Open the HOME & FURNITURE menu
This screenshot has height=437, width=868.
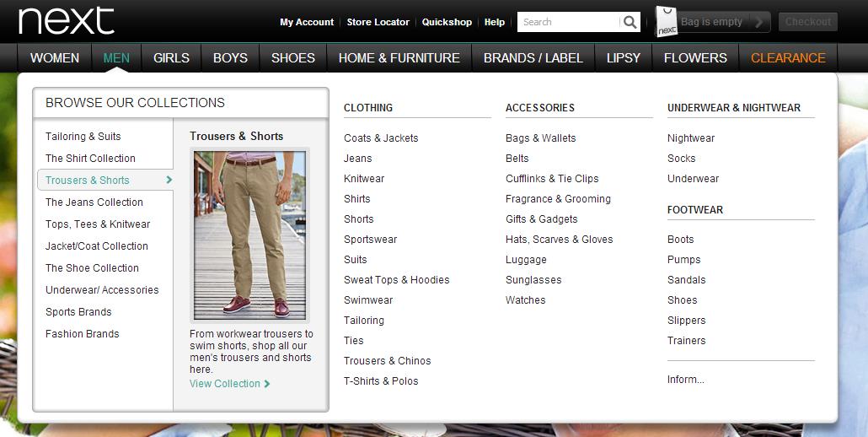tap(399, 57)
